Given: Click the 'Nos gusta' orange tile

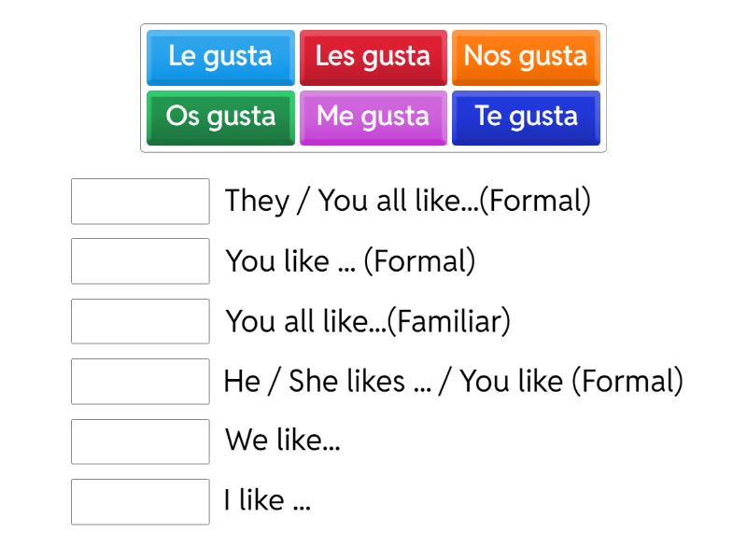Looking at the screenshot, I should pyautogui.click(x=526, y=57).
